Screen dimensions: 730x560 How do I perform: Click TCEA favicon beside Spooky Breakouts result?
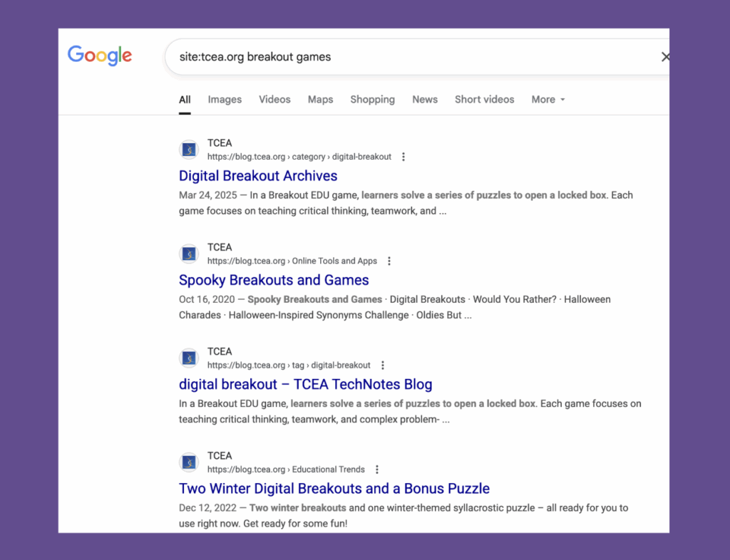pyautogui.click(x=189, y=254)
